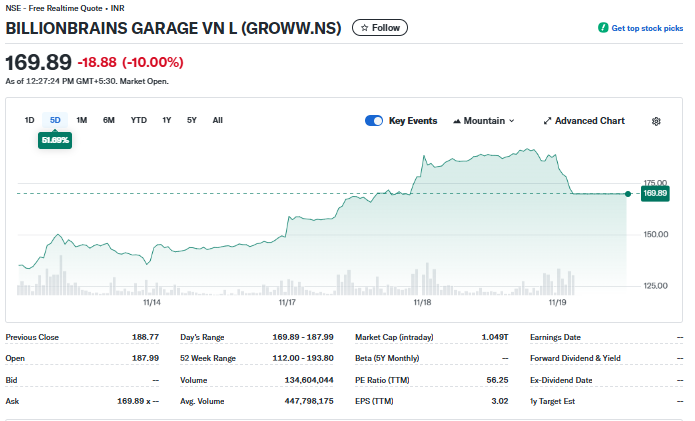This screenshot has width=695, height=421.
Task: Click the 11/14 date axis label
Action: click(152, 302)
